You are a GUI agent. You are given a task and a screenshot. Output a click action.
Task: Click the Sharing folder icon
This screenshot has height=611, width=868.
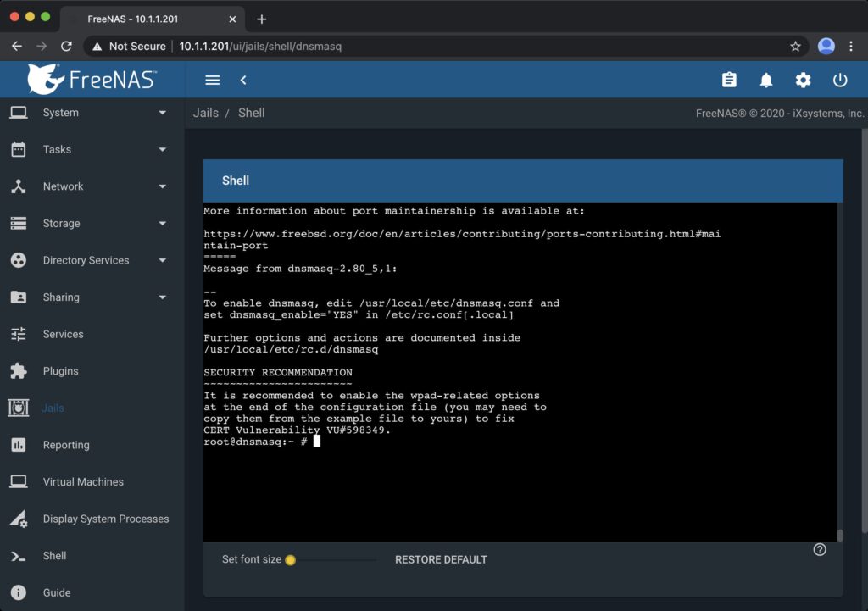19,297
